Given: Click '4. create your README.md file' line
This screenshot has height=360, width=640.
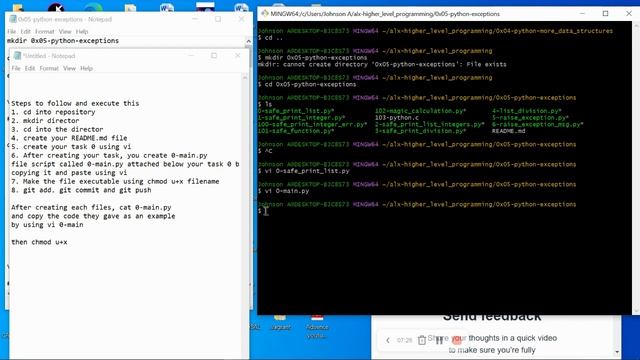Looking at the screenshot, I should click(x=69, y=138).
